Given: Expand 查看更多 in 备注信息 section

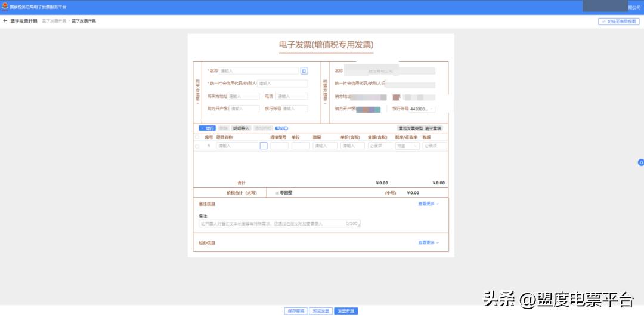Looking at the screenshot, I should (428, 204).
